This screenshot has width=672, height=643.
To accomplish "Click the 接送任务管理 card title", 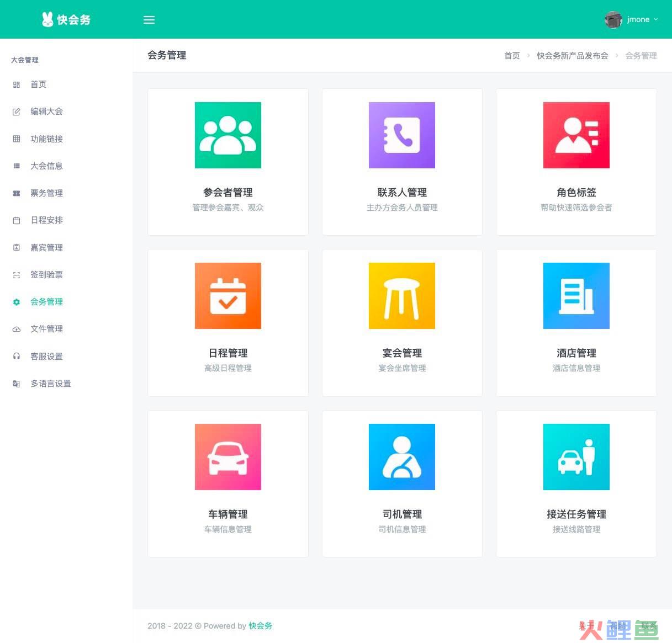I will click(x=576, y=514).
